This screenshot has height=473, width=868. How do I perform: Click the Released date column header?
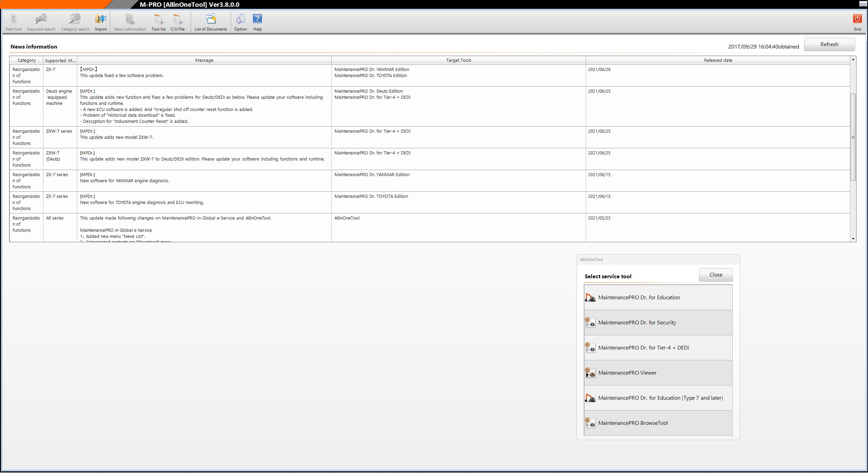(x=718, y=60)
